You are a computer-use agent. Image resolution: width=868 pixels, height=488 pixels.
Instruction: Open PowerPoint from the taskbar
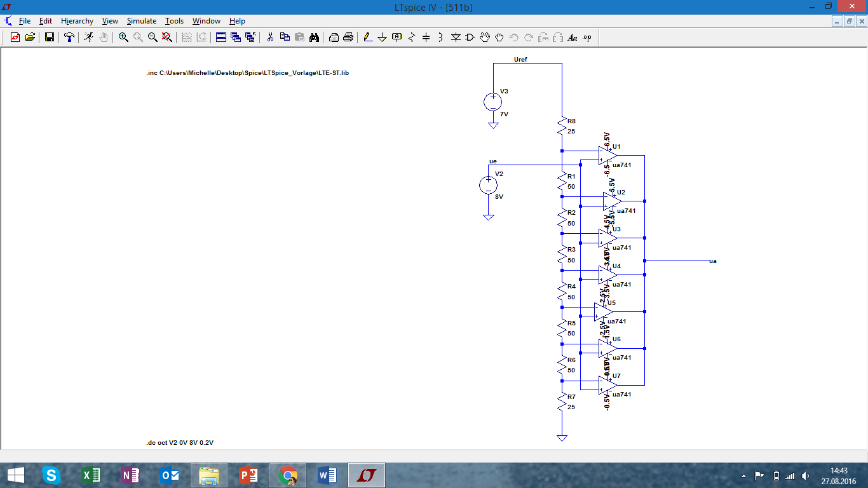tap(248, 475)
